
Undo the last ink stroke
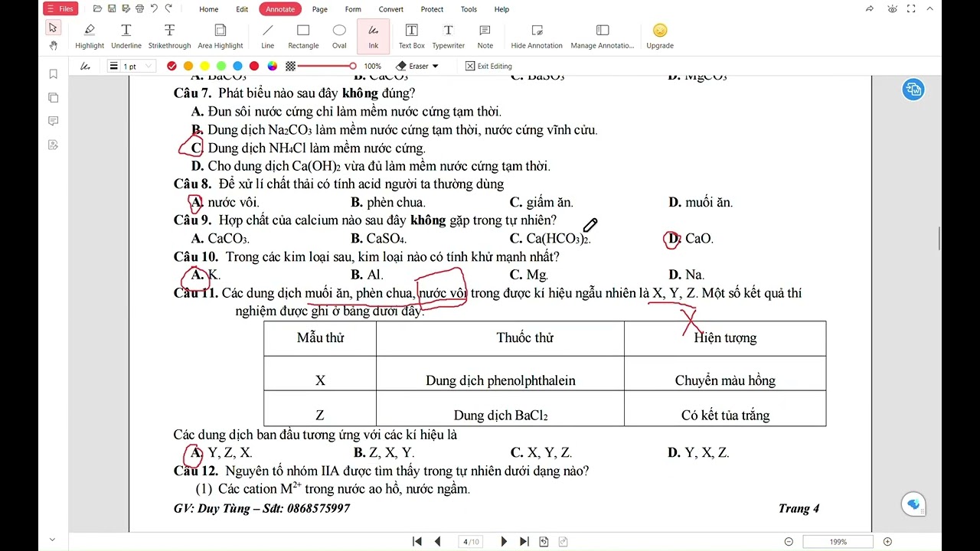tap(154, 9)
